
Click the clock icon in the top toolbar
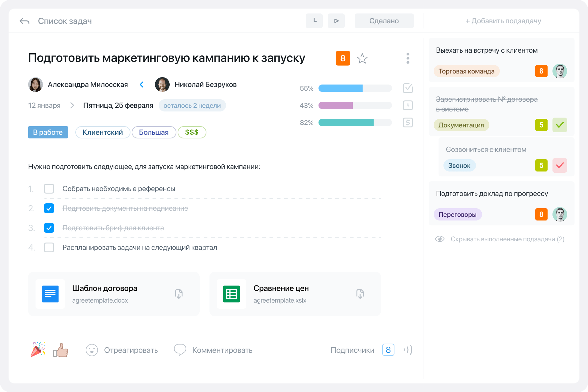(x=314, y=21)
